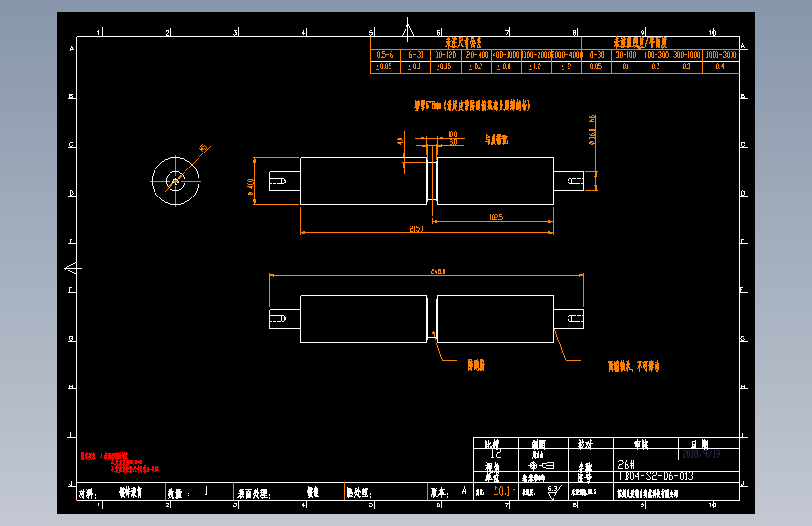Click the orange ±0.1 tolerance in title block

pyautogui.click(x=502, y=490)
